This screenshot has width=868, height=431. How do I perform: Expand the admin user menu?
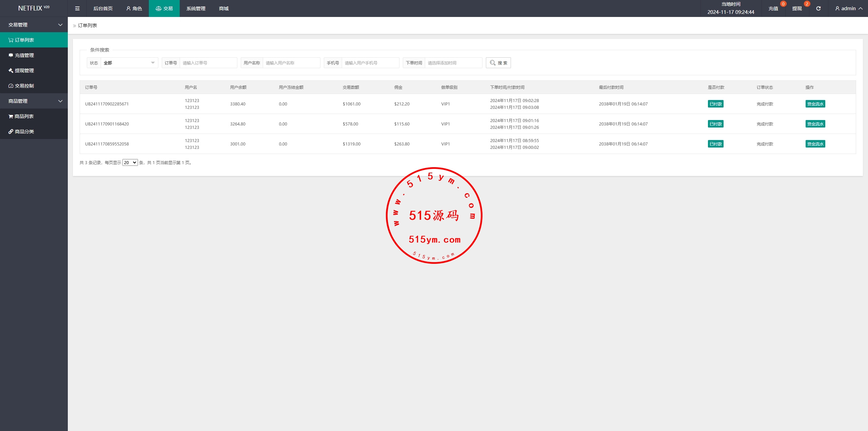(x=849, y=8)
